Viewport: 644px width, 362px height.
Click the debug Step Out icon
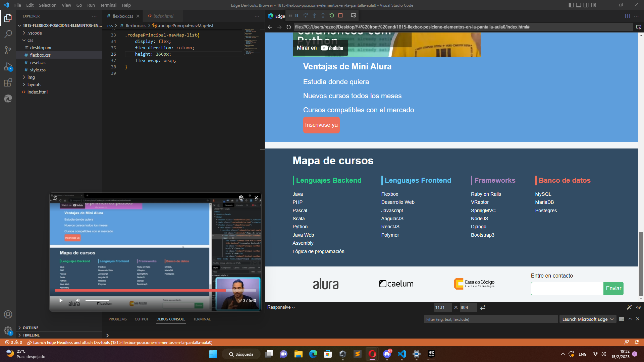click(323, 15)
